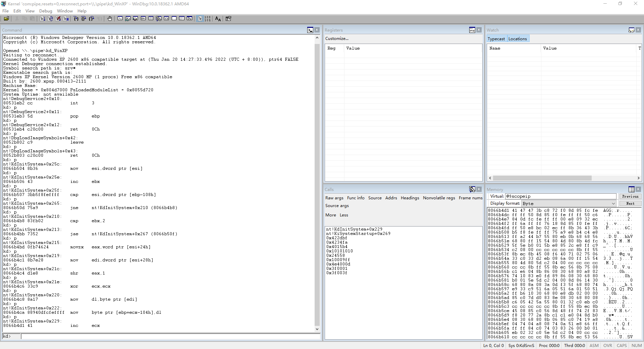The width and height of the screenshot is (644, 349).
Task: Click the Next button in Memory panel
Action: [x=630, y=203]
